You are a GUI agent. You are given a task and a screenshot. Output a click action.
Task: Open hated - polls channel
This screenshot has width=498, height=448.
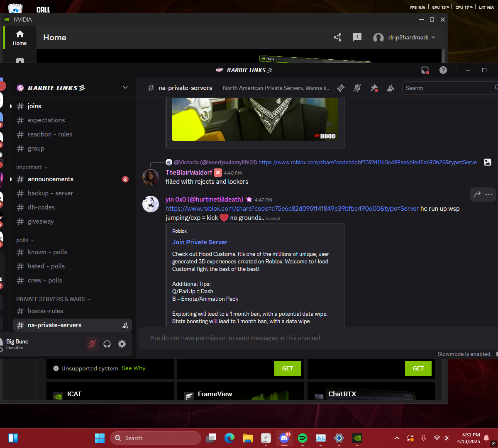pyautogui.click(x=72, y=266)
